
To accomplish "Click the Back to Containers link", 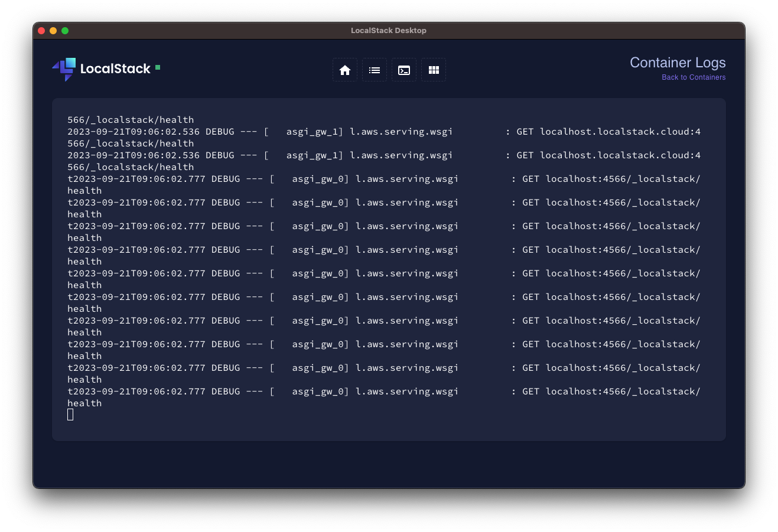I will 693,77.
